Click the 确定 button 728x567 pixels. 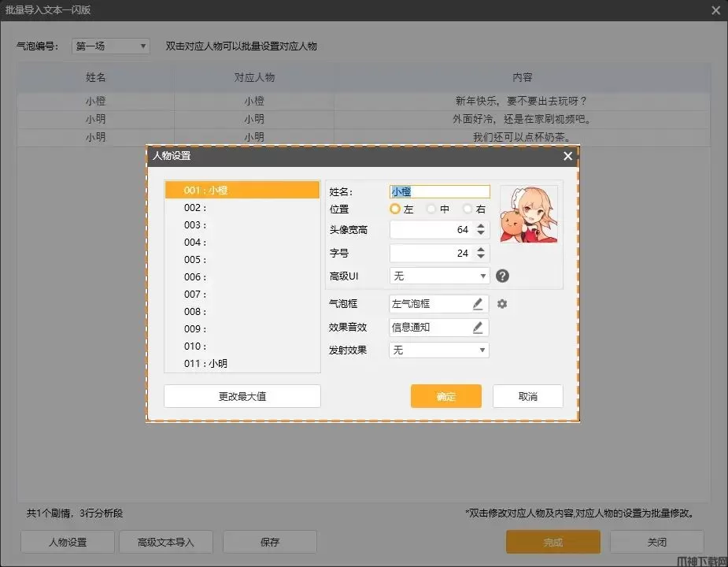pyautogui.click(x=445, y=396)
